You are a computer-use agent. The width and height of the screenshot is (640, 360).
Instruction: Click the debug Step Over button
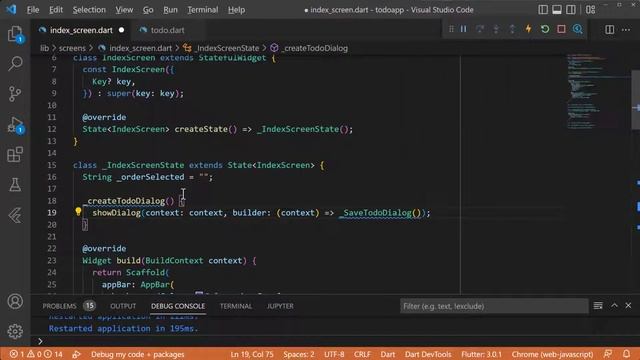coord(480,29)
